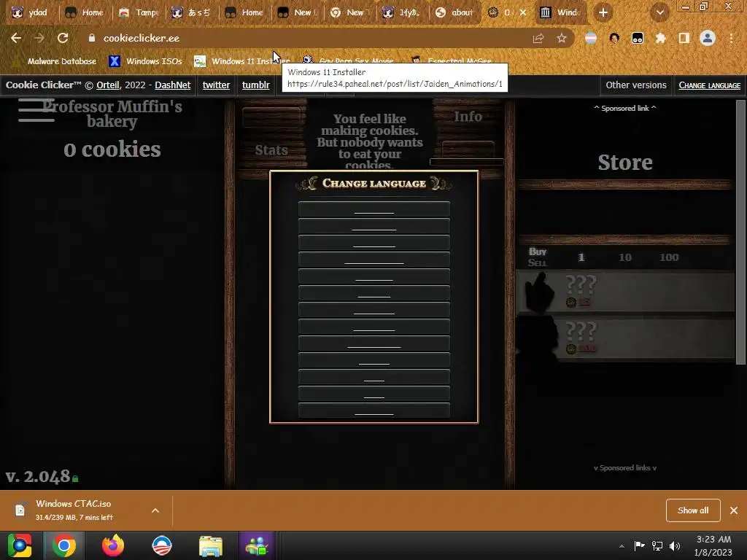
Task: Open the Orteil link
Action: (x=108, y=85)
